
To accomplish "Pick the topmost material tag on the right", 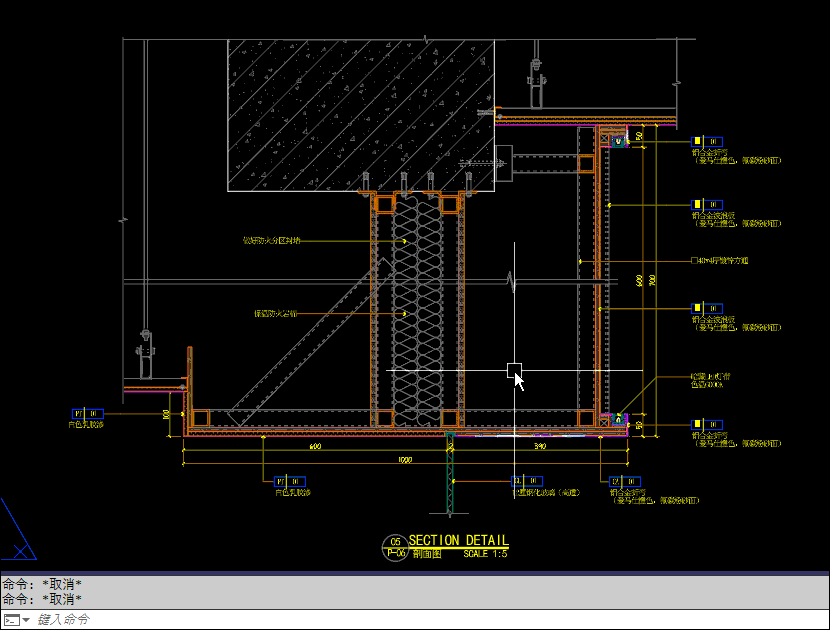I will (x=707, y=141).
